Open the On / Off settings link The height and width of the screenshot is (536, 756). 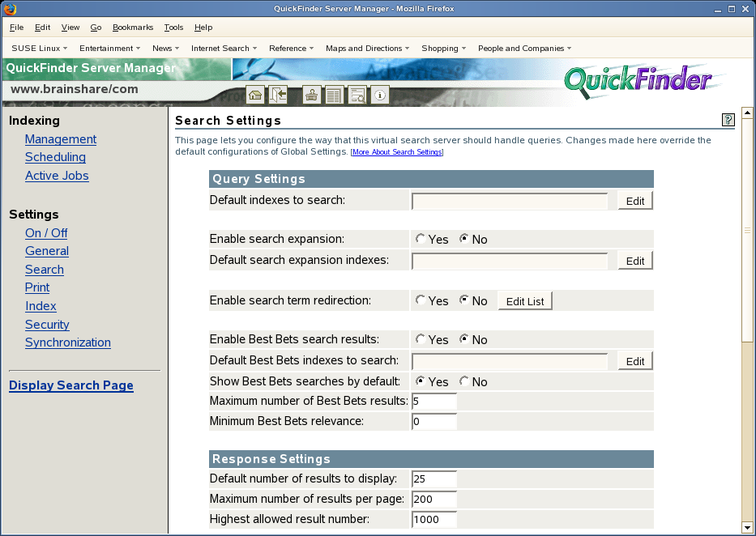pyautogui.click(x=46, y=233)
